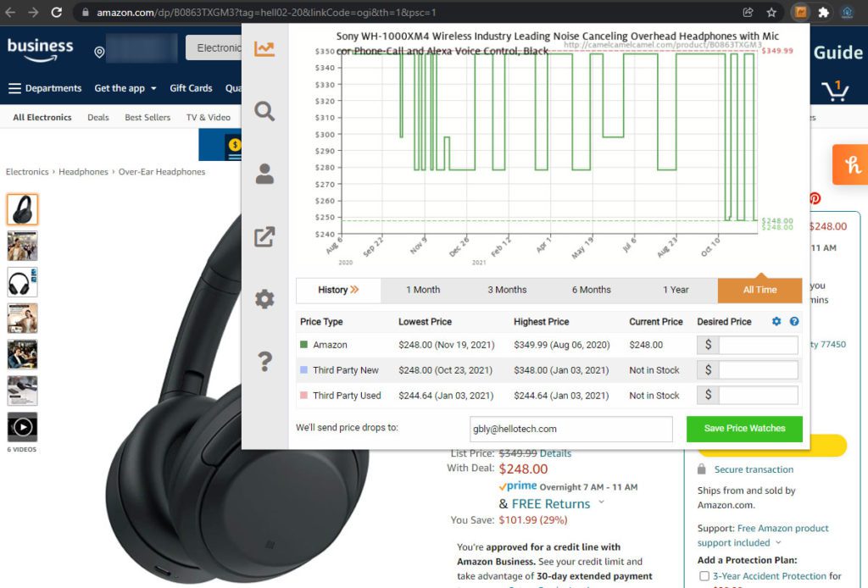Image resolution: width=868 pixels, height=588 pixels.
Task: Open the user account icon in sidebar
Action: click(x=264, y=174)
